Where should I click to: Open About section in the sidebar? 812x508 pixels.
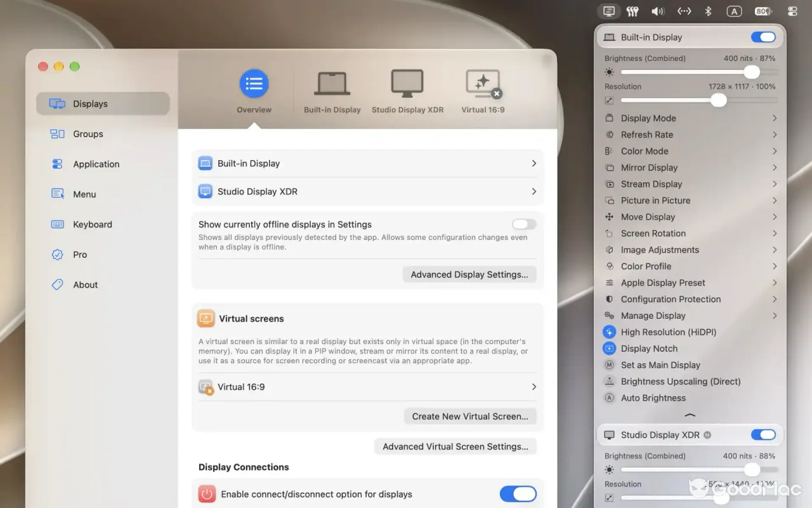click(103, 284)
